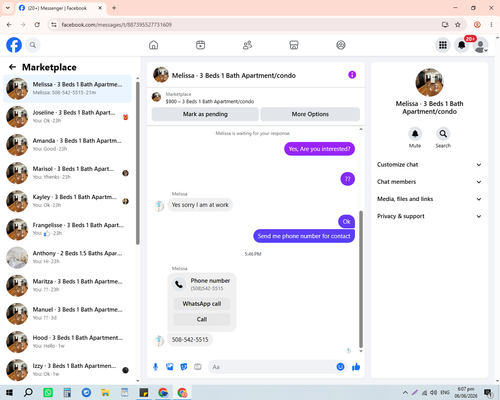Click WhatsApp call button

202,304
